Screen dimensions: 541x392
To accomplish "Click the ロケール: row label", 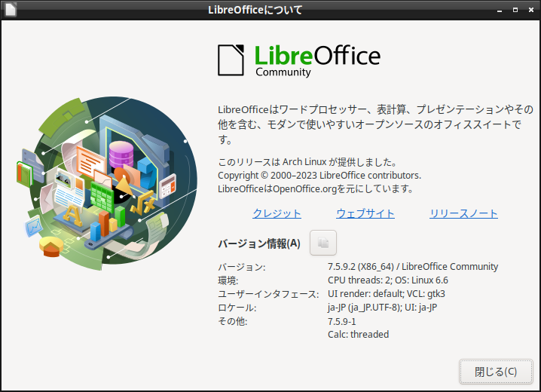I will [237, 308].
